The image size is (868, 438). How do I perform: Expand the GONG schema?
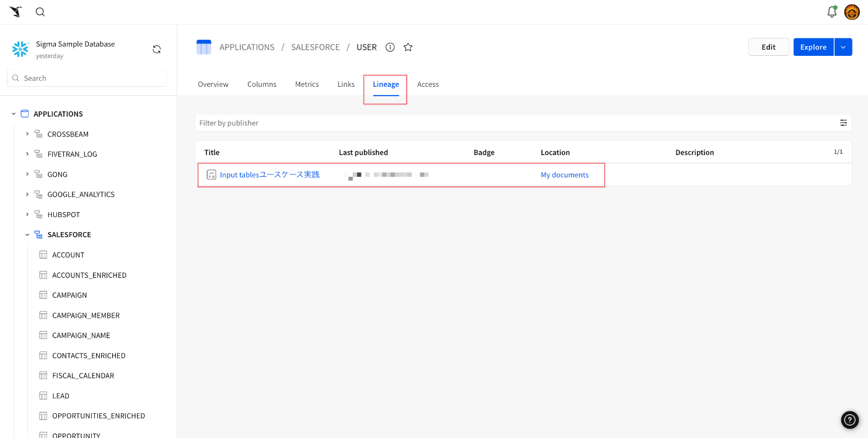[x=27, y=174]
